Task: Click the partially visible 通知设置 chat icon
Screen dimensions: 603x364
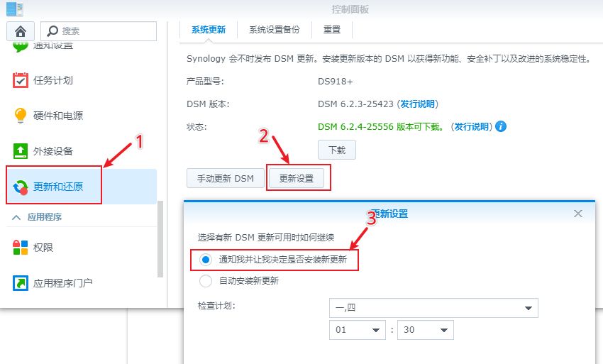Action: (x=21, y=47)
